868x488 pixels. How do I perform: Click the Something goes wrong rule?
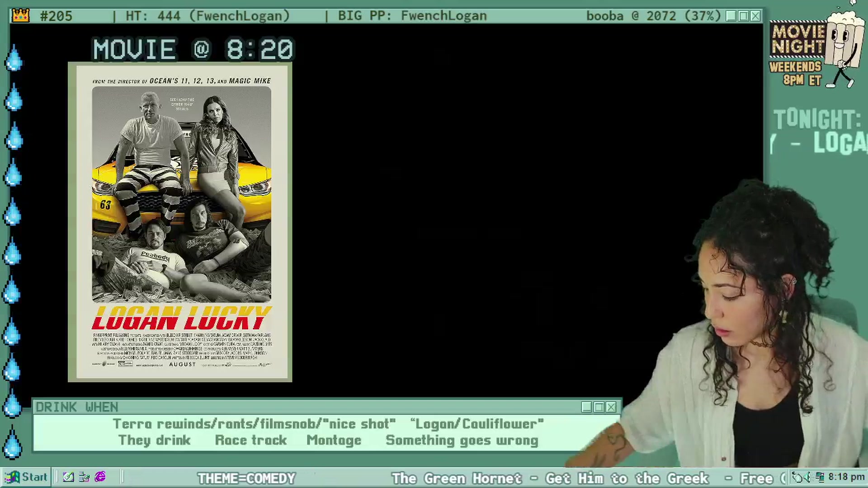pyautogui.click(x=462, y=440)
